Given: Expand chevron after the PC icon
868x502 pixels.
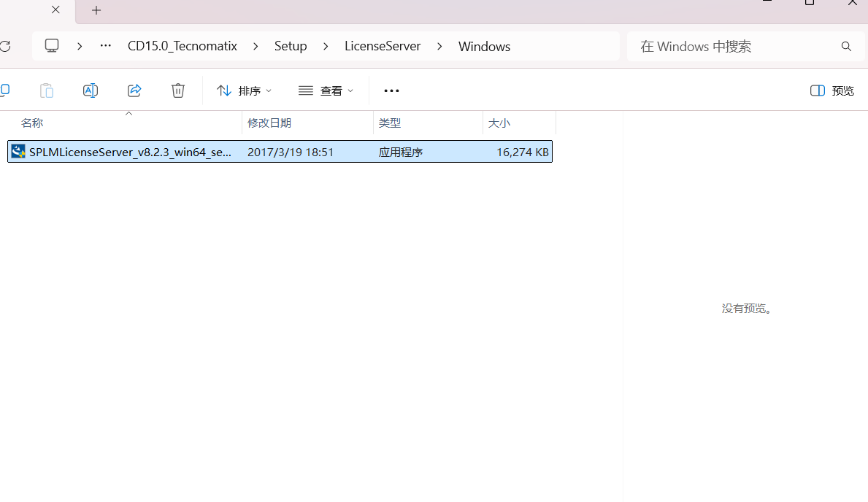Looking at the screenshot, I should [x=80, y=47].
